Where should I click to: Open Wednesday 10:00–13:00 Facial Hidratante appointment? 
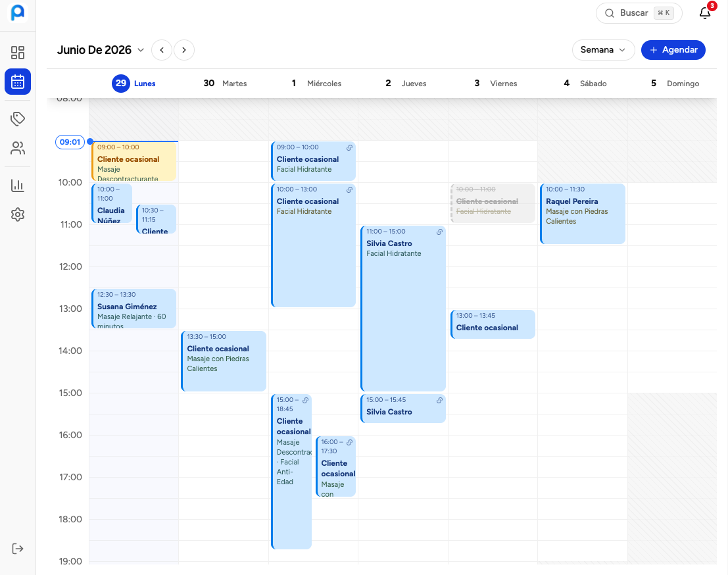click(314, 245)
